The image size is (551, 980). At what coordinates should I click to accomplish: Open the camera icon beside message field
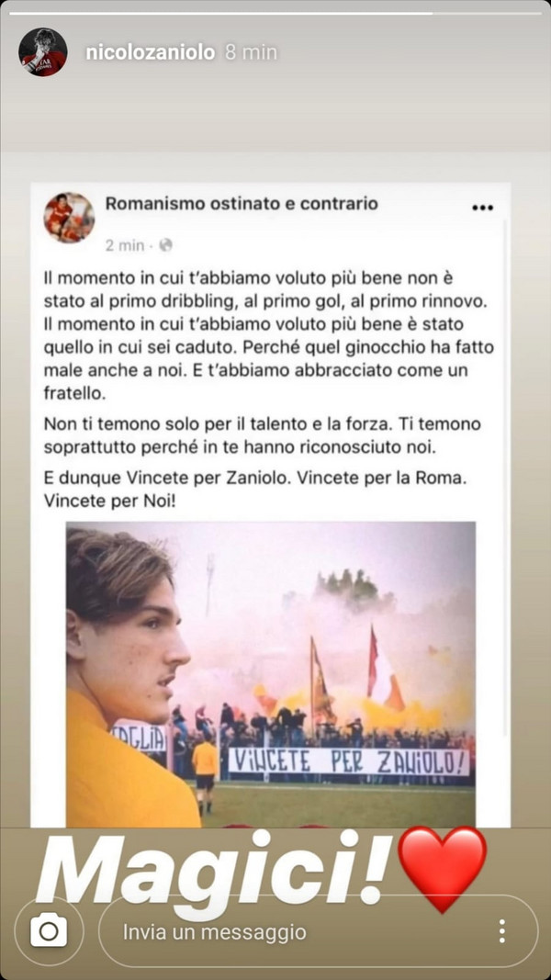coord(49,932)
